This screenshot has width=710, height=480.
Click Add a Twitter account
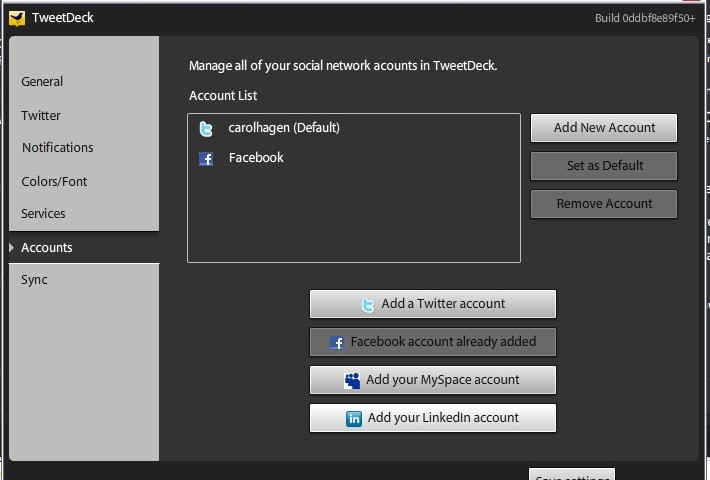point(432,304)
